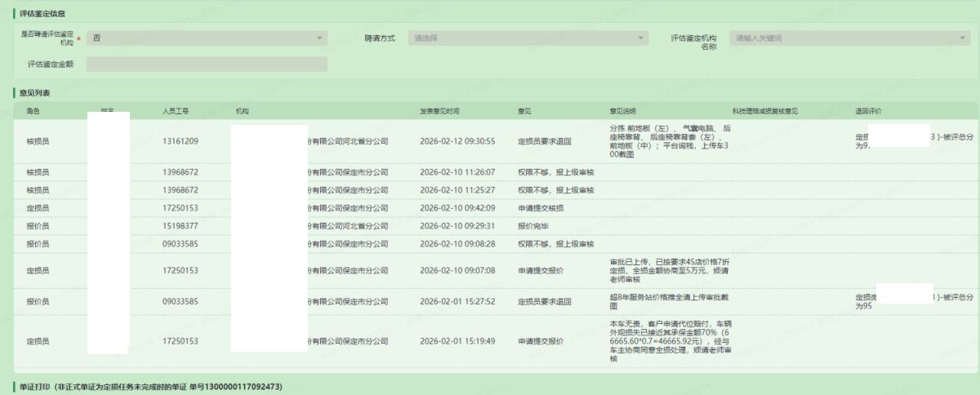This screenshot has width=980, height=395.
Task: Select the 评估鉴定信息 section heading
Action: [x=42, y=15]
